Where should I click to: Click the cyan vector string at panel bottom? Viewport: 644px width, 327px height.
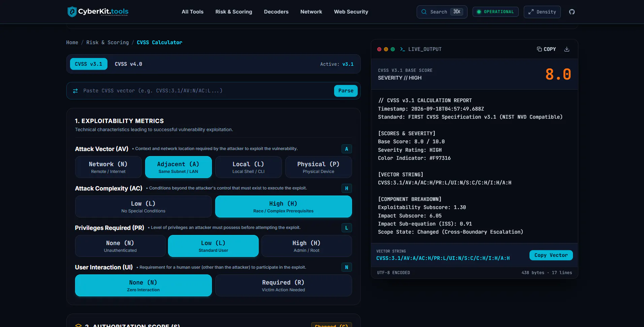[443, 258]
